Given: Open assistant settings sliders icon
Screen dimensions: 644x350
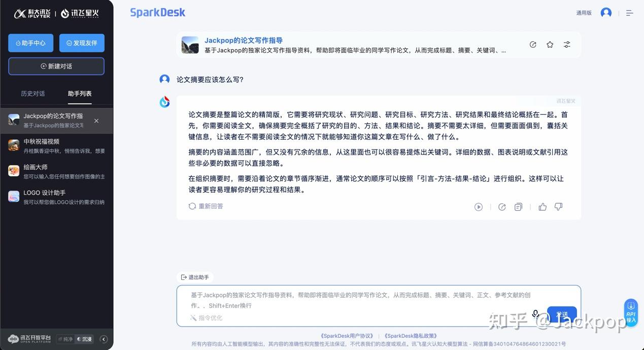Looking at the screenshot, I should click(567, 45).
